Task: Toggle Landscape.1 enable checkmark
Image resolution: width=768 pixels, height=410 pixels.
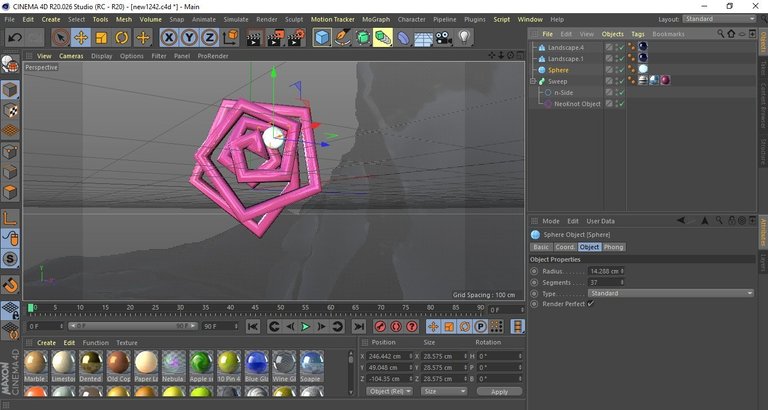Action: click(621, 59)
